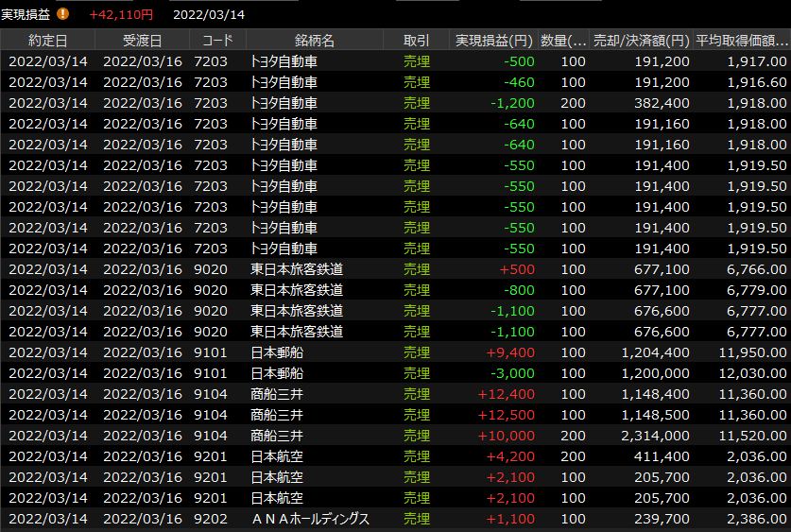
Task: Click the +42,110円 total profit value
Action: [x=121, y=14]
